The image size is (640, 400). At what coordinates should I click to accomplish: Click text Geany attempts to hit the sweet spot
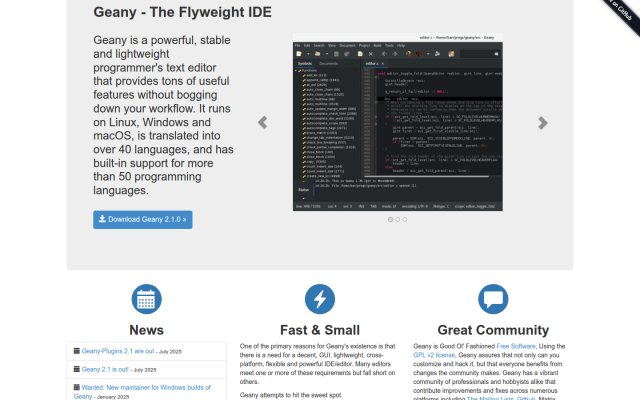[x=291, y=395]
